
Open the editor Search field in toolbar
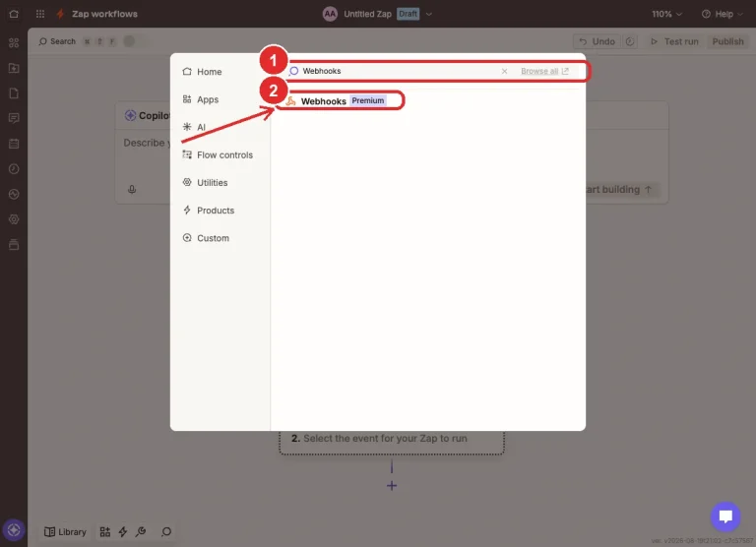(x=57, y=41)
